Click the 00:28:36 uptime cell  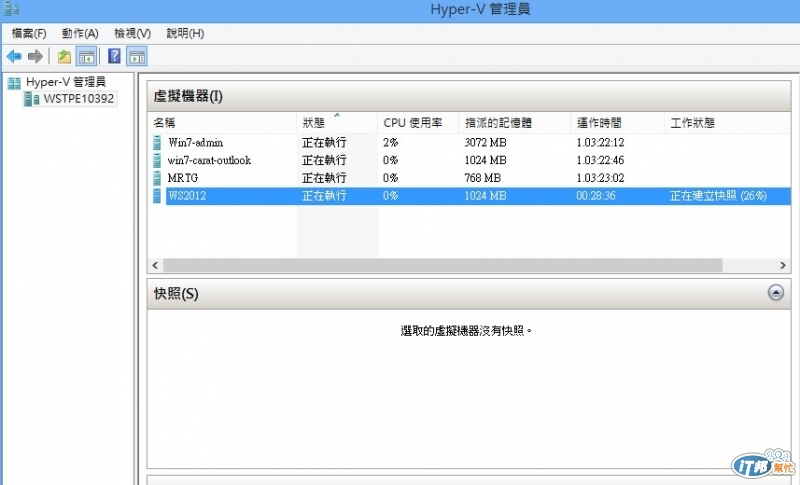(596, 196)
